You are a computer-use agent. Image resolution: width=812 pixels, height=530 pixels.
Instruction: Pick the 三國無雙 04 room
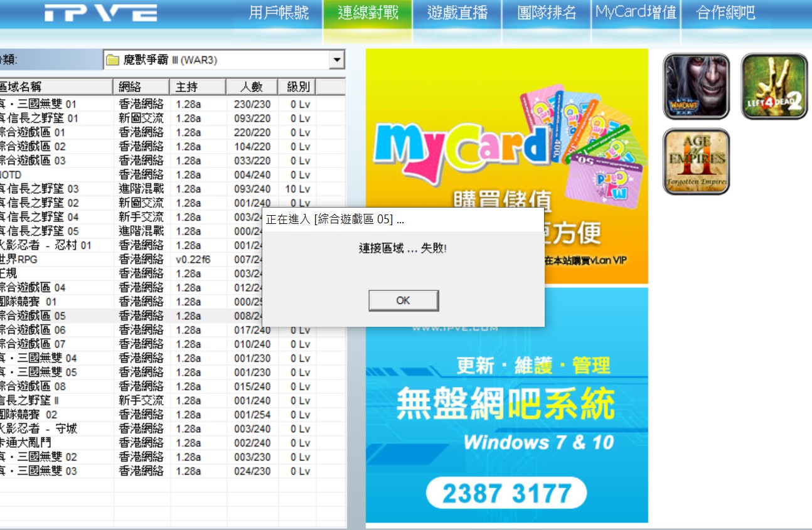pos(173,358)
